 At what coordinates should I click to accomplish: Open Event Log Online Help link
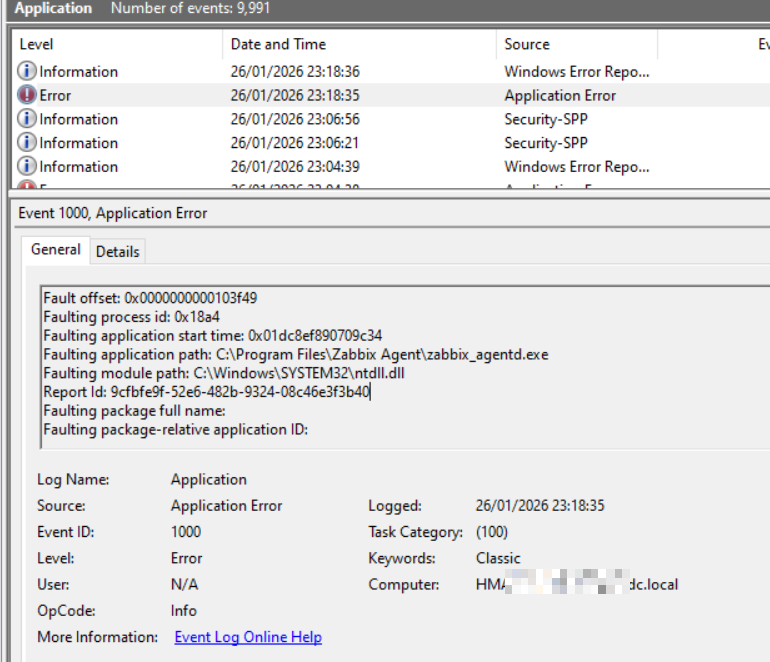(x=248, y=637)
